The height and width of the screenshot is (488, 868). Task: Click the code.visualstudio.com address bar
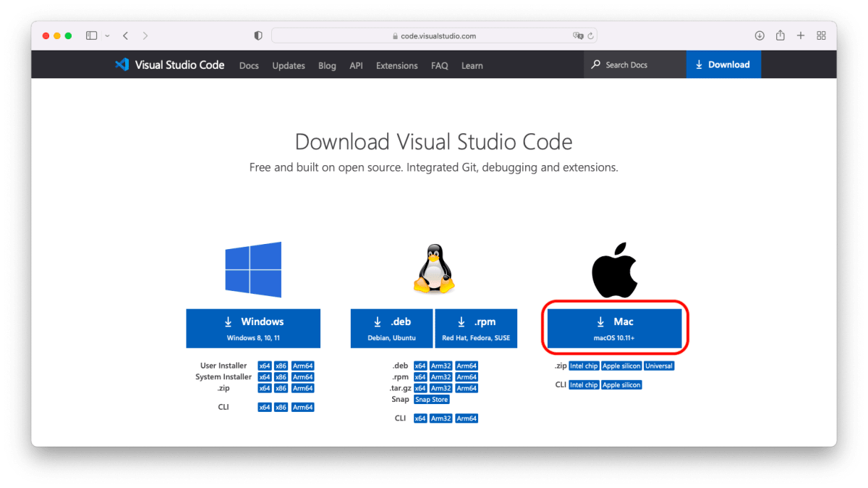(x=434, y=35)
